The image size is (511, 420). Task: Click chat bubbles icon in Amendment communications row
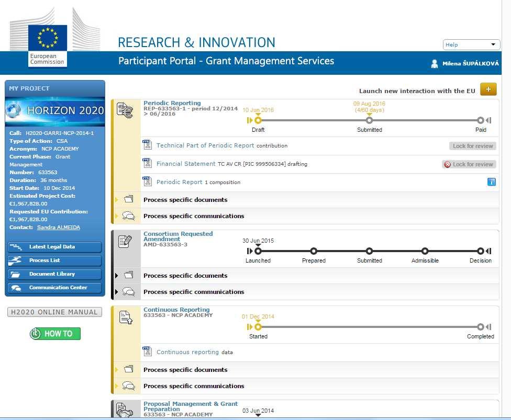coord(128,291)
